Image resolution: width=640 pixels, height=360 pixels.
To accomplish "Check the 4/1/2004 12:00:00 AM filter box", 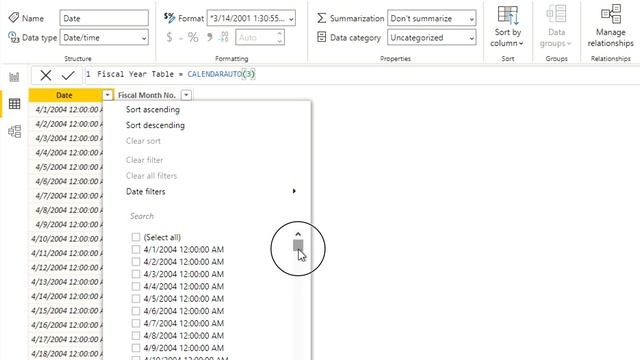I will tap(136, 249).
